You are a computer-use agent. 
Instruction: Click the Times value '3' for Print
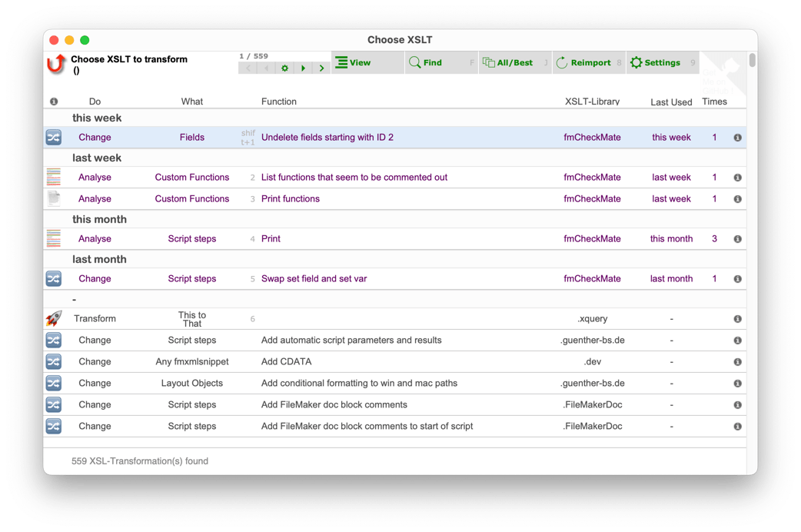[x=714, y=238]
